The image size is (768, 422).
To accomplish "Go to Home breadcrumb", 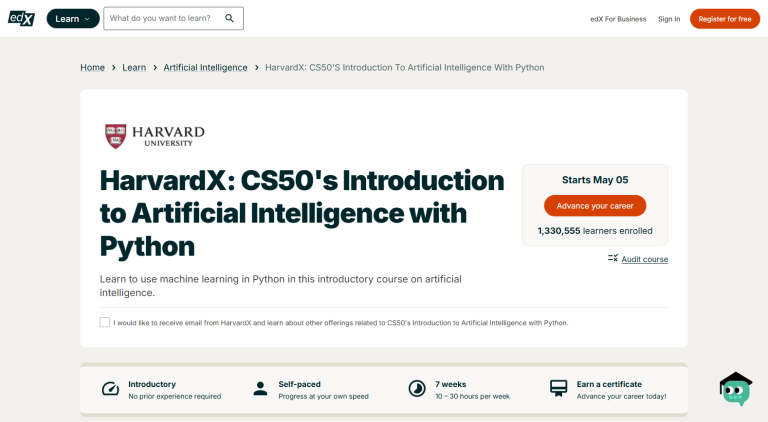I will pyautogui.click(x=93, y=68).
